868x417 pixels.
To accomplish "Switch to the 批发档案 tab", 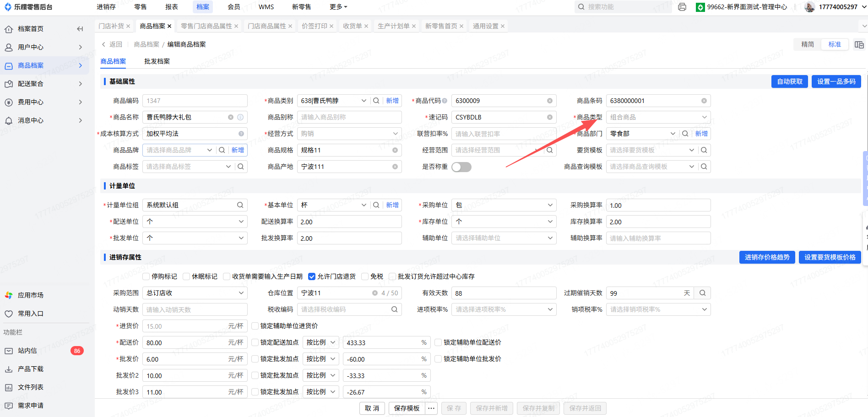I will pos(157,61).
